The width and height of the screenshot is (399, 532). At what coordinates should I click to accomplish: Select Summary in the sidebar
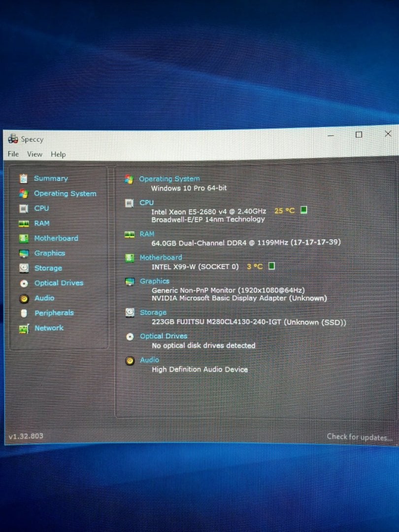coord(51,178)
